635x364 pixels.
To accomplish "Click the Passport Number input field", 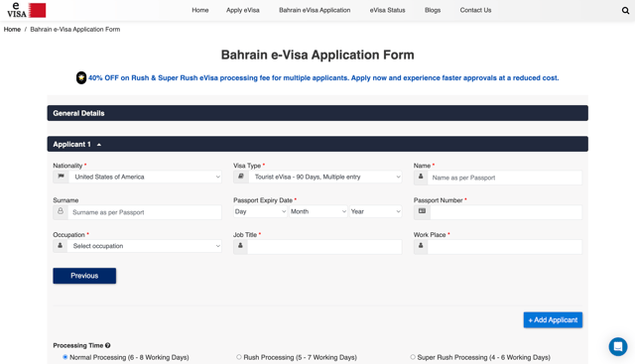I will click(x=506, y=212).
